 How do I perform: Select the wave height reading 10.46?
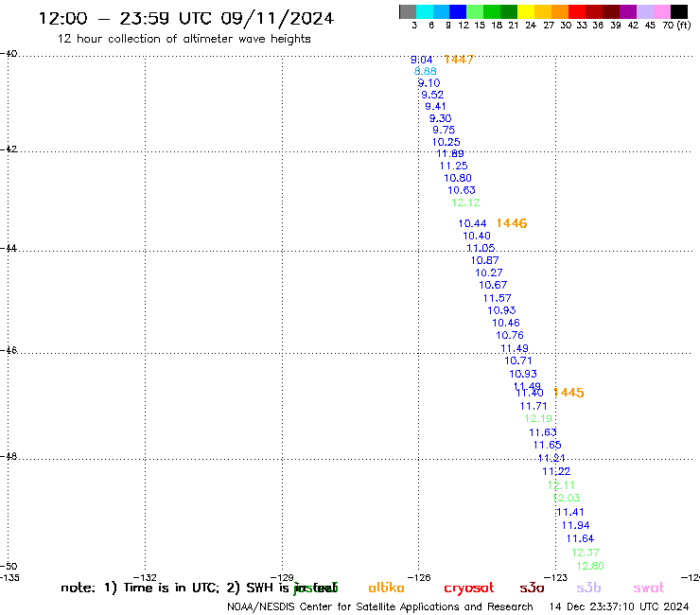[506, 323]
